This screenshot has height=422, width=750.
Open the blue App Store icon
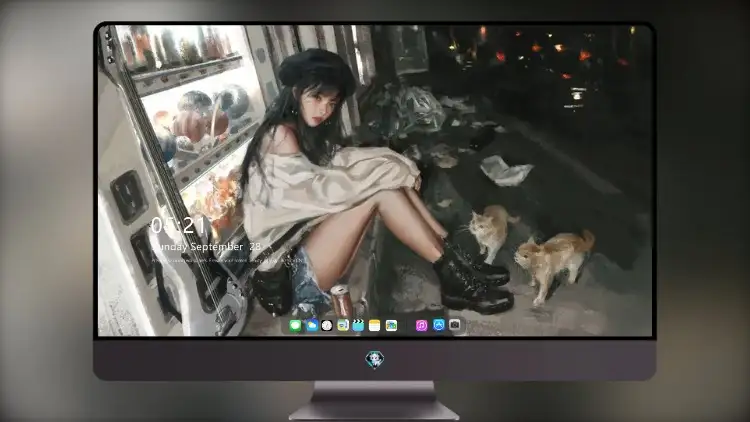pyautogui.click(x=439, y=325)
